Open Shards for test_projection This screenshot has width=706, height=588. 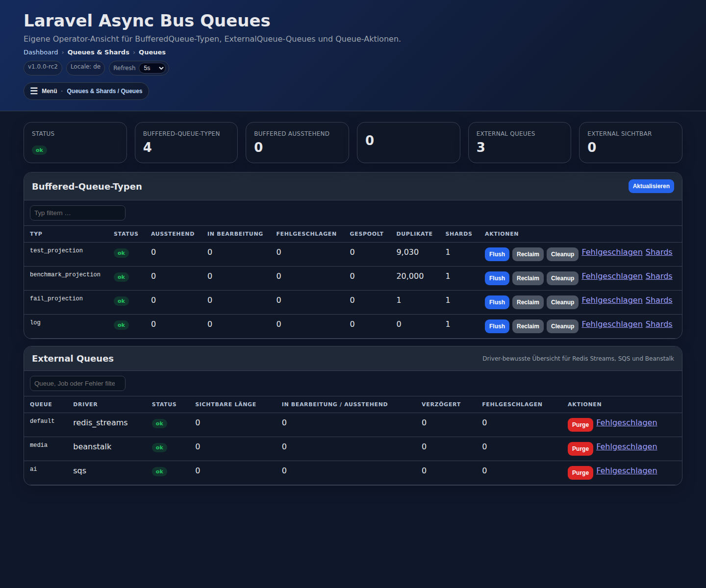[x=659, y=252]
